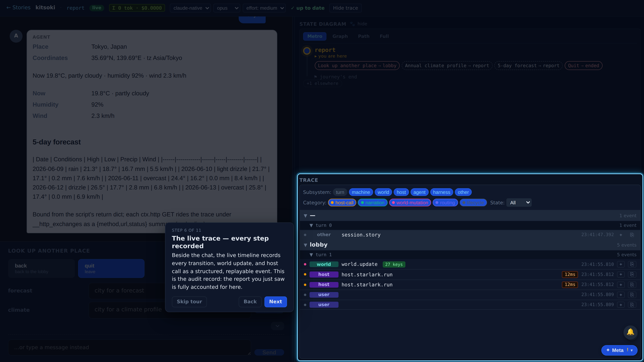Select the Look up another place transition
This screenshot has height=362, width=644.
[x=357, y=66]
